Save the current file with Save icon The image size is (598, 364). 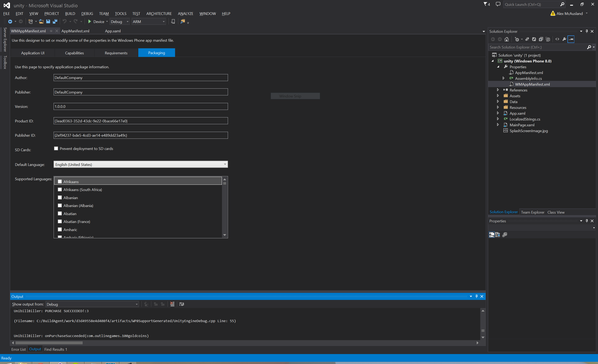coord(48,22)
